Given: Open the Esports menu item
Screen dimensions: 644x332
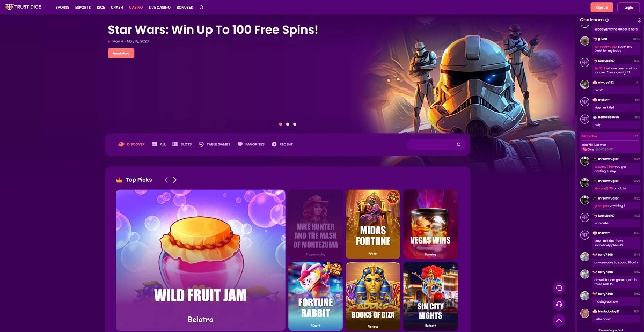Looking at the screenshot, I should tap(83, 8).
